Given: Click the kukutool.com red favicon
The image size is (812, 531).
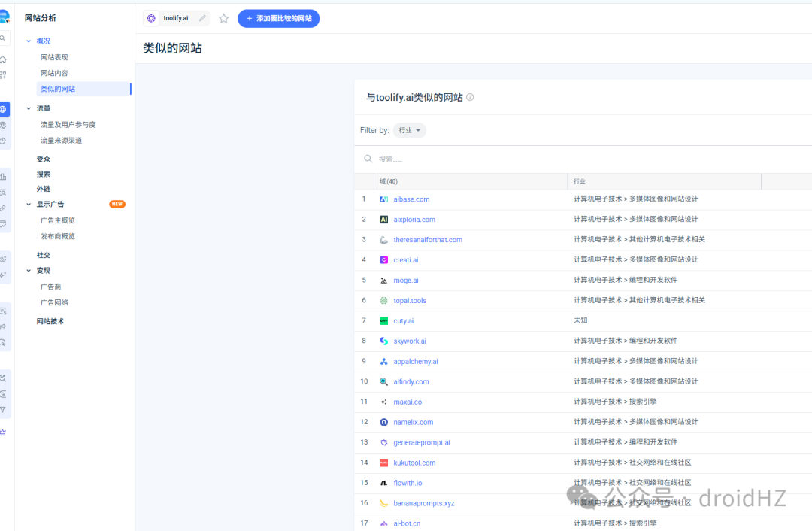Looking at the screenshot, I should tap(383, 463).
